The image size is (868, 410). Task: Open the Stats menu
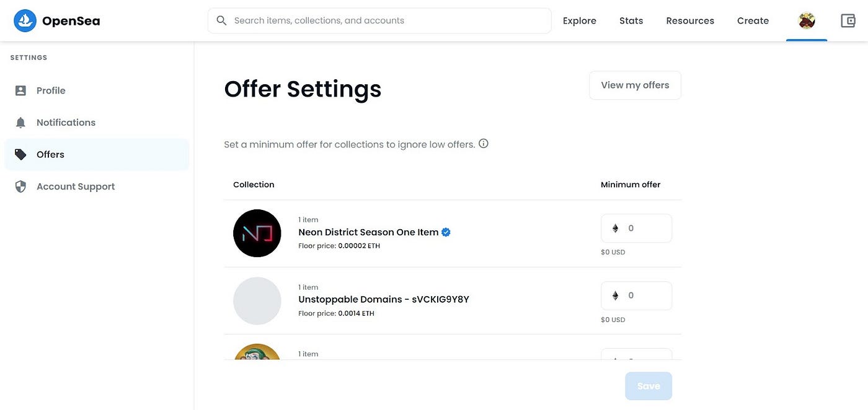631,20
